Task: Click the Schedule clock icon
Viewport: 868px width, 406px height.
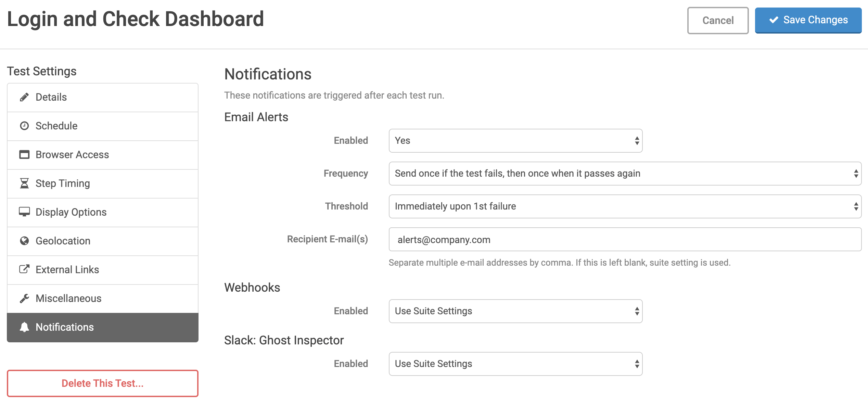Action: [x=24, y=126]
